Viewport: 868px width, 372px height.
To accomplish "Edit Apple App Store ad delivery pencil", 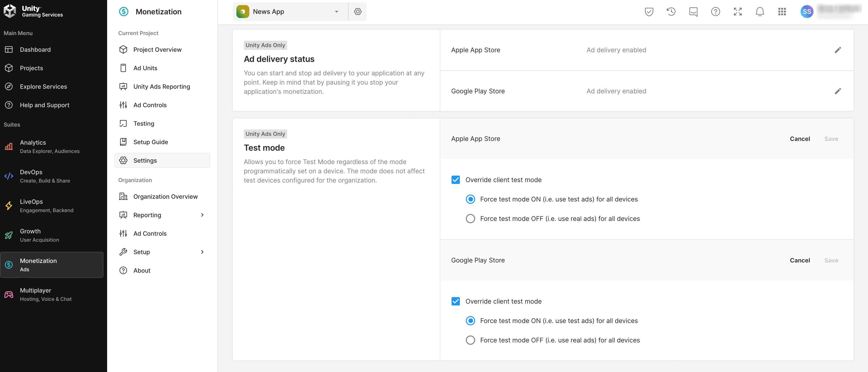I will pyautogui.click(x=838, y=50).
